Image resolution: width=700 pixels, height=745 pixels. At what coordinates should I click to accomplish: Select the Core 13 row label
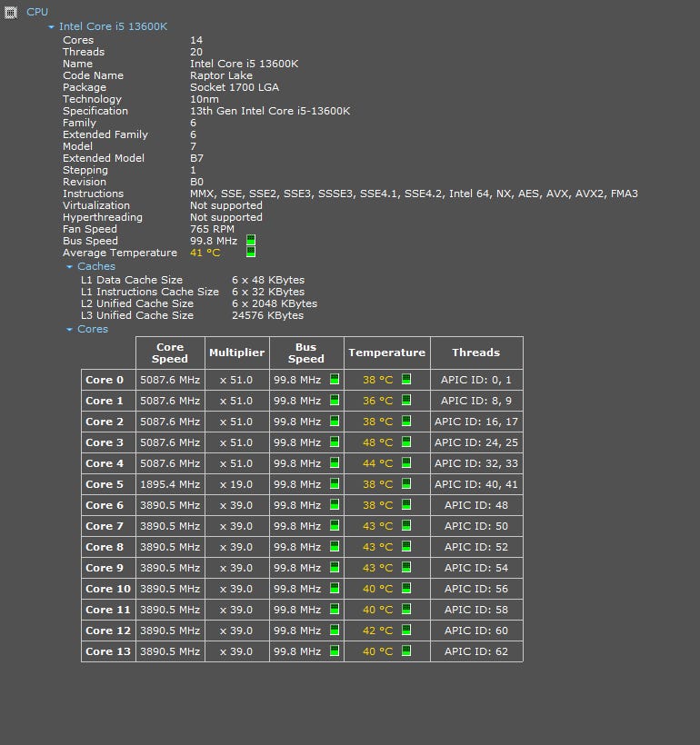tap(108, 652)
